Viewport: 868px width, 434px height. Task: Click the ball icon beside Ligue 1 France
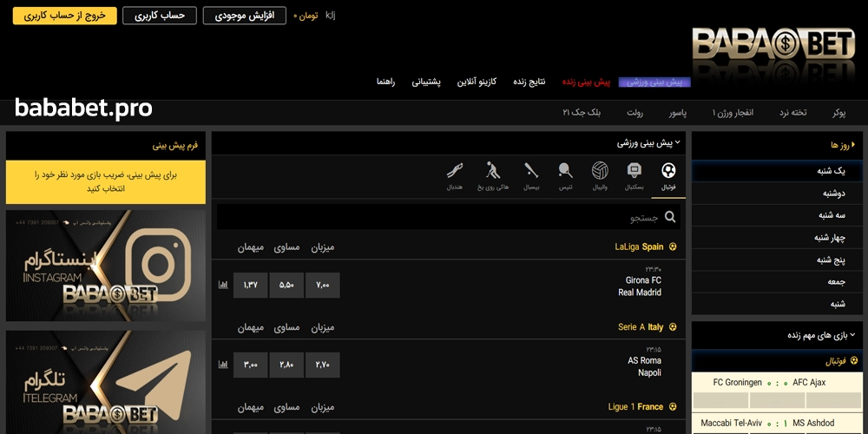click(673, 407)
